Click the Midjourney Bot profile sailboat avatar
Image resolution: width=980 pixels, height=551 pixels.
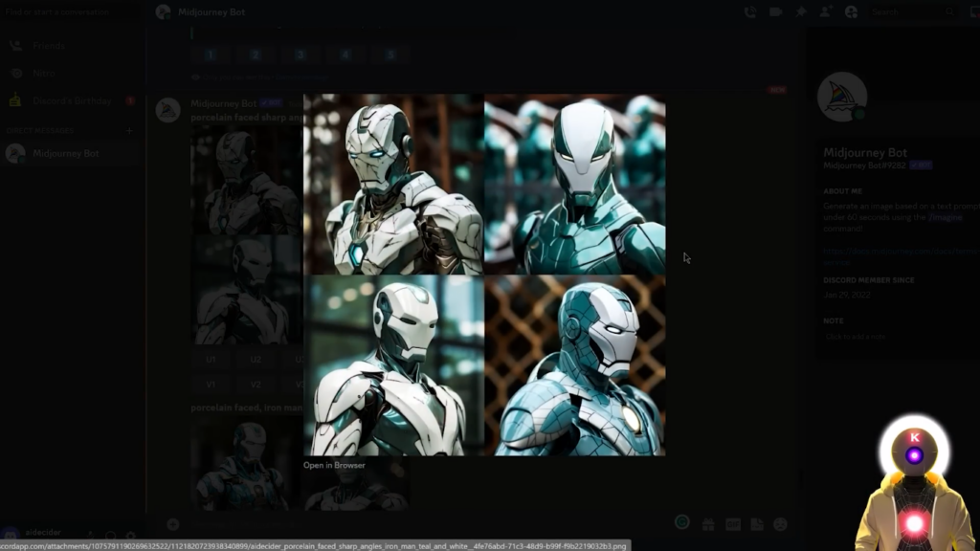pyautogui.click(x=842, y=97)
